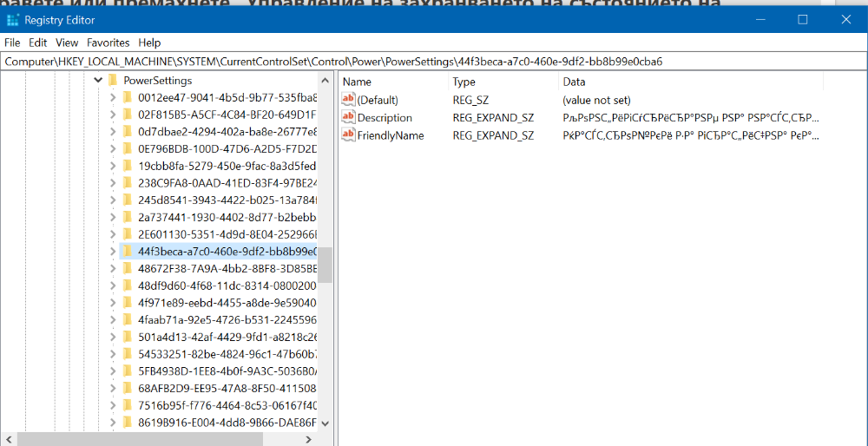The width and height of the screenshot is (868, 446).
Task: Click the folder icon of 68AFB2D9-EE95
Action: tap(128, 388)
